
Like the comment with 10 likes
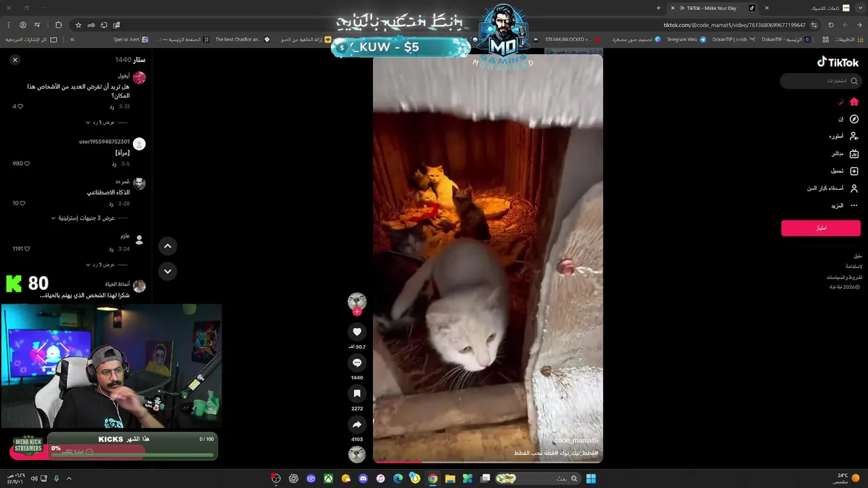coord(22,203)
